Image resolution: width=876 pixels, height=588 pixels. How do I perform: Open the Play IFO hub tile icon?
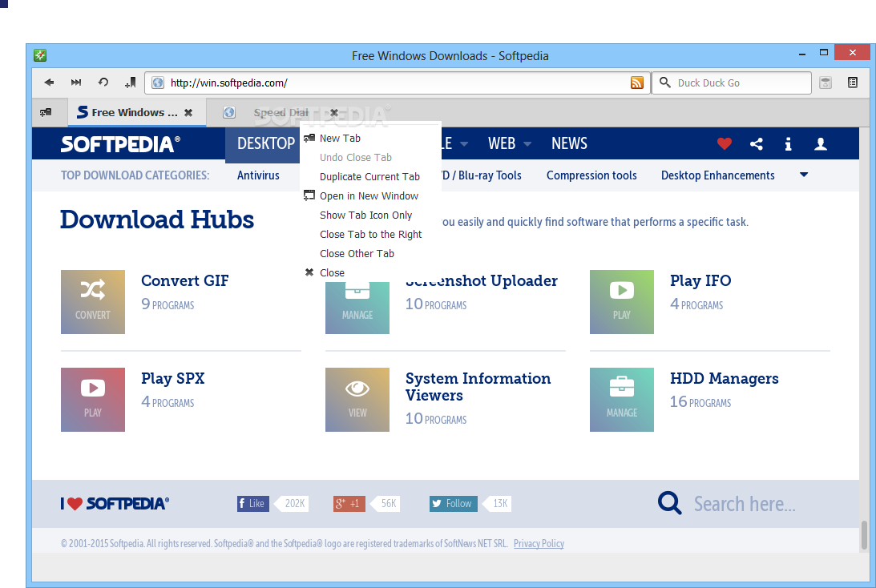pyautogui.click(x=622, y=302)
